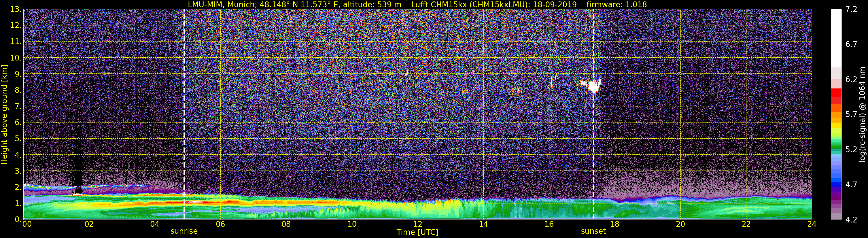Click the colorbar value '6.7'

pos(851,44)
